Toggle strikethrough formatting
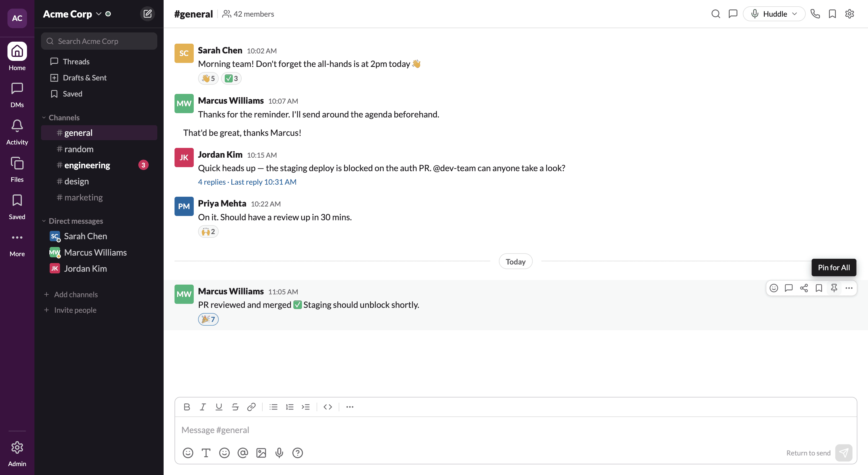The width and height of the screenshot is (868, 475). (x=235, y=407)
